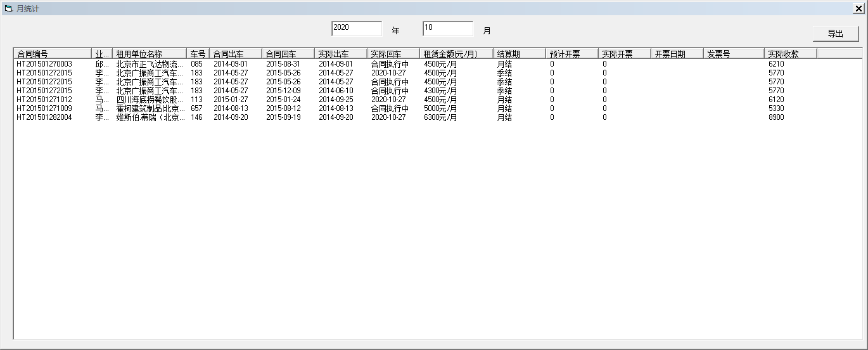Screen dimensions: 868x350
Task: Click the 实际回车 column header
Action: pyautogui.click(x=393, y=54)
